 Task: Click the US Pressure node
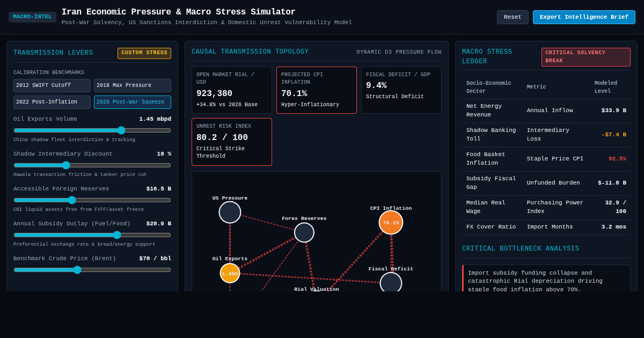[230, 212]
